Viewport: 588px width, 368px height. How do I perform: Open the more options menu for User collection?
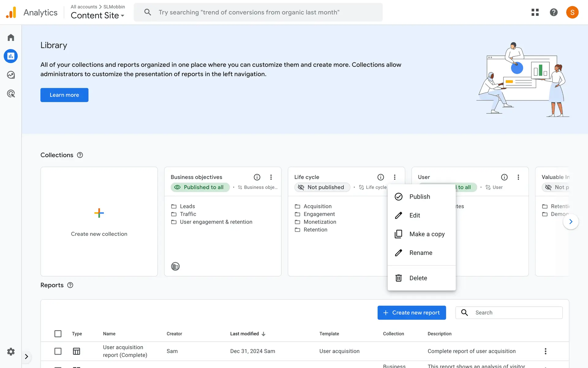tap(518, 177)
